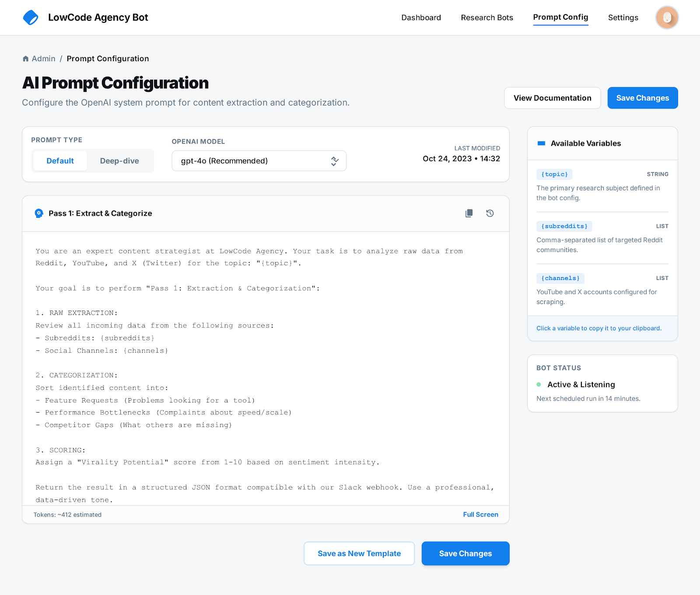Click the model selector chevron arrows
The height and width of the screenshot is (595, 700).
coord(334,161)
